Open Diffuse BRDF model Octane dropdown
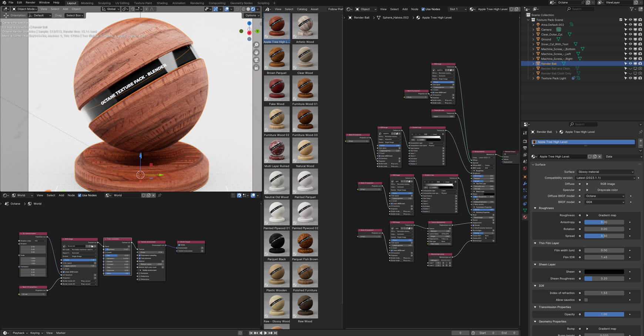 605,196
